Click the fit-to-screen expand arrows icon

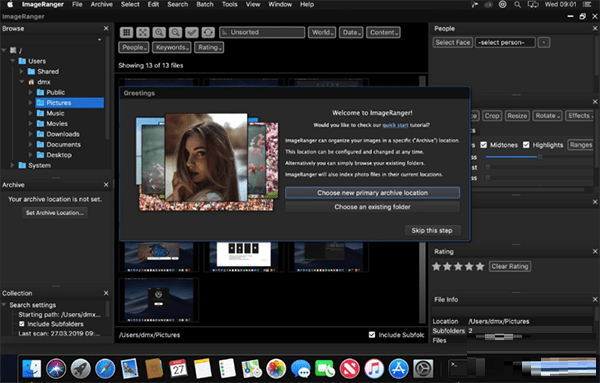(143, 32)
